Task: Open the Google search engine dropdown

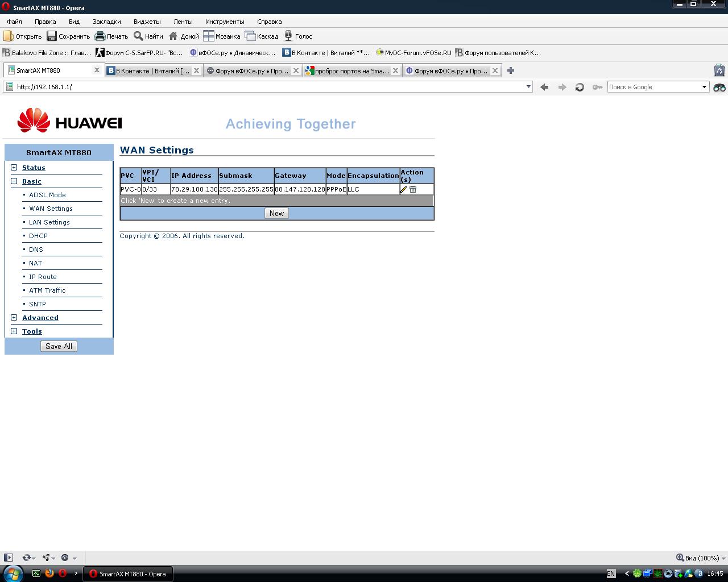Action: pyautogui.click(x=704, y=87)
